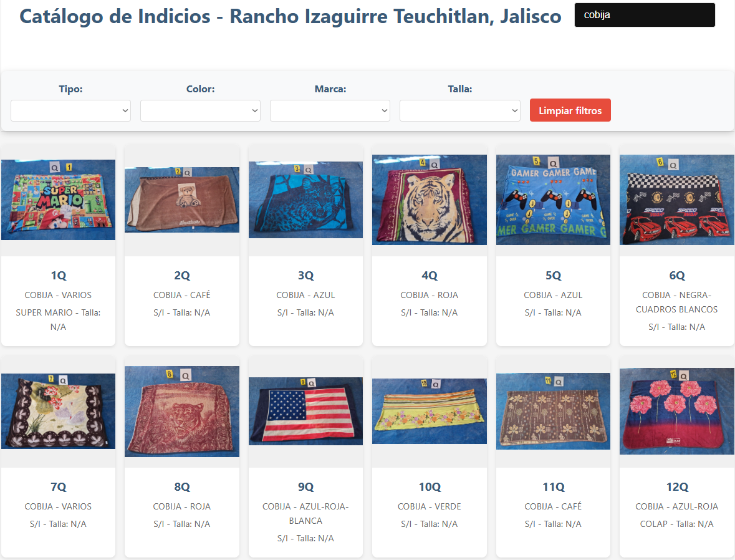This screenshot has width=735, height=560.
Task: Select the red tiger blanket image 8Q
Action: point(182,412)
